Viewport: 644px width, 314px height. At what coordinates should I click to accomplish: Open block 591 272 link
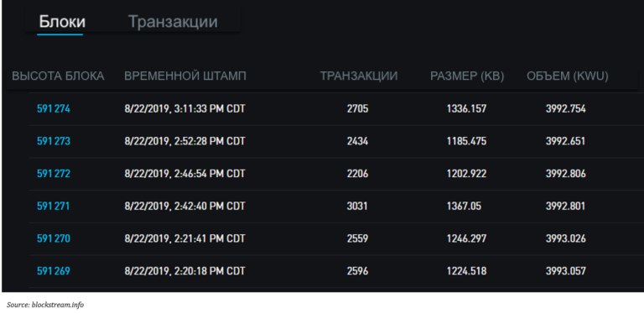point(54,174)
